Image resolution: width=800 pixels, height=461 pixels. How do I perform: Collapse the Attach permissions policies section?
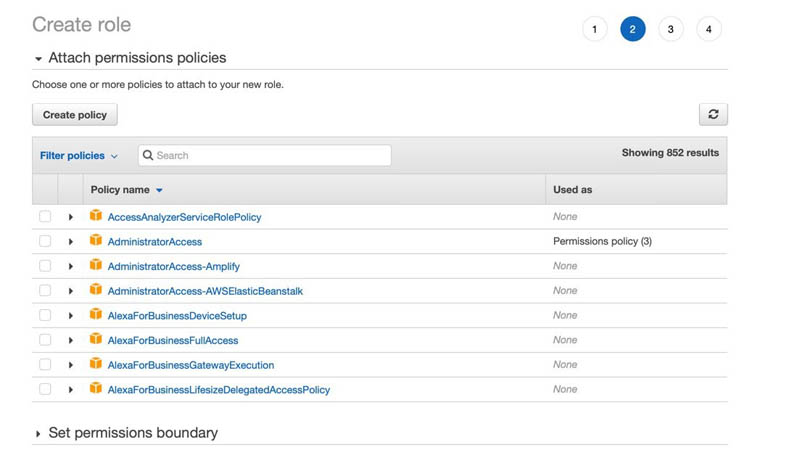(38, 59)
